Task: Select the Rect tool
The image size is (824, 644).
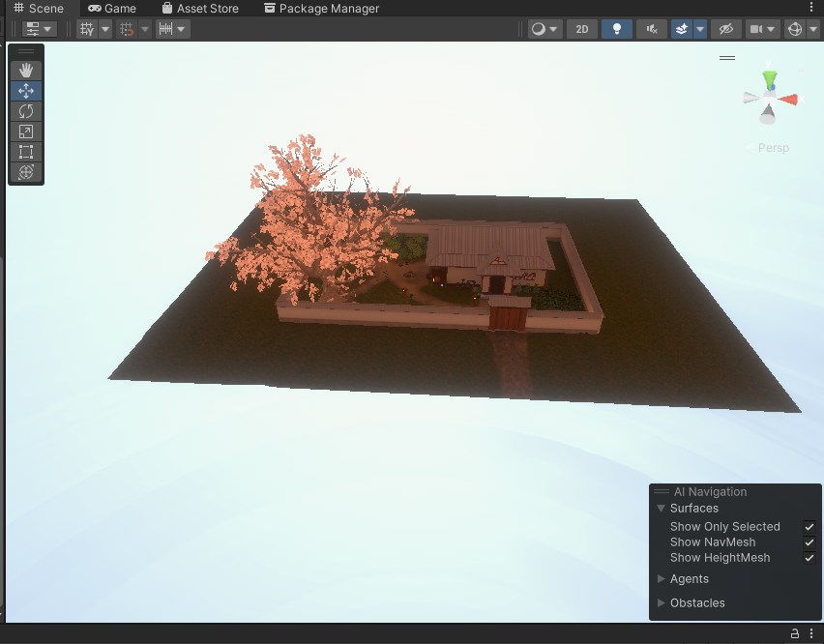Action: click(26, 152)
